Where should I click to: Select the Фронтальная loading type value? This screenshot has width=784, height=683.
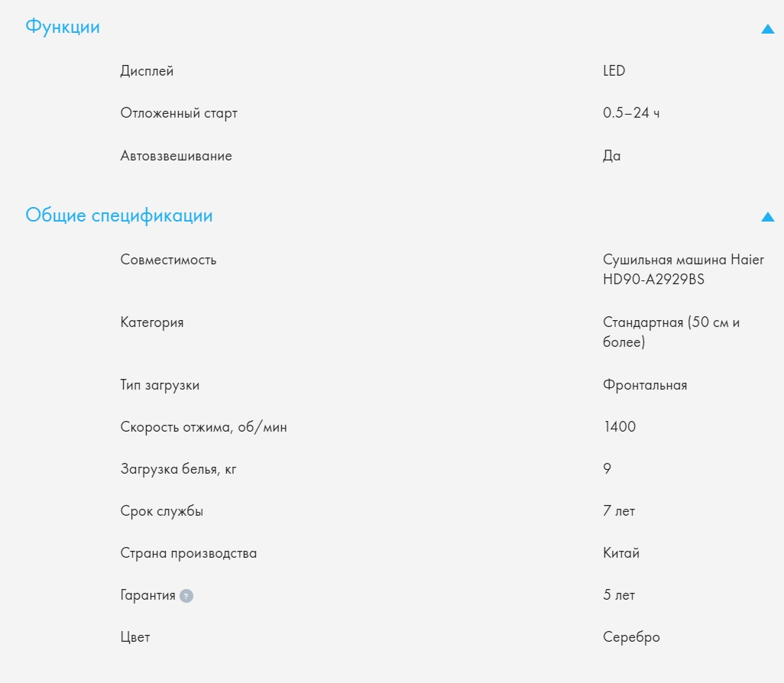pyautogui.click(x=644, y=385)
